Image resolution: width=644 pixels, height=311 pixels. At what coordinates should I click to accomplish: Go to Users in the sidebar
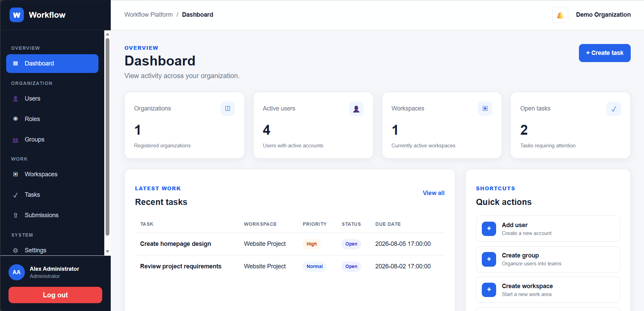pyautogui.click(x=52, y=99)
